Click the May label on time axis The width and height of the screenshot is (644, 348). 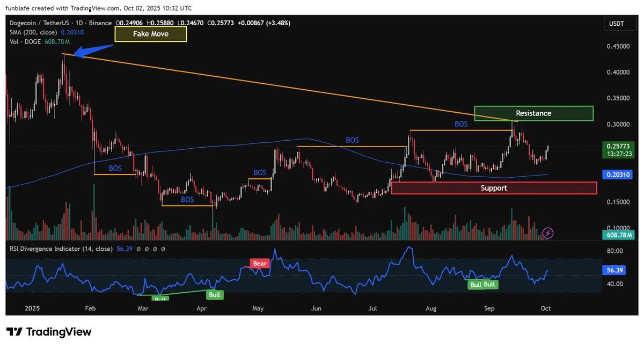(x=258, y=309)
